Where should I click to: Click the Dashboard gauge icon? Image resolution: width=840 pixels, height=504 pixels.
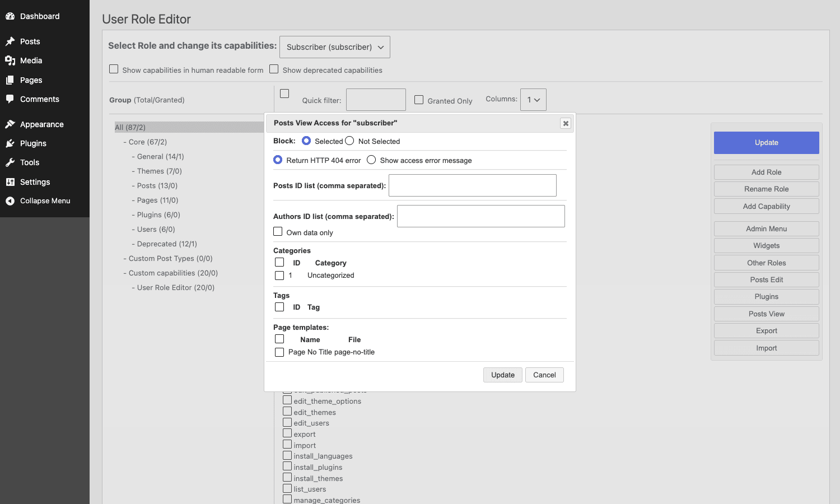pyautogui.click(x=10, y=16)
